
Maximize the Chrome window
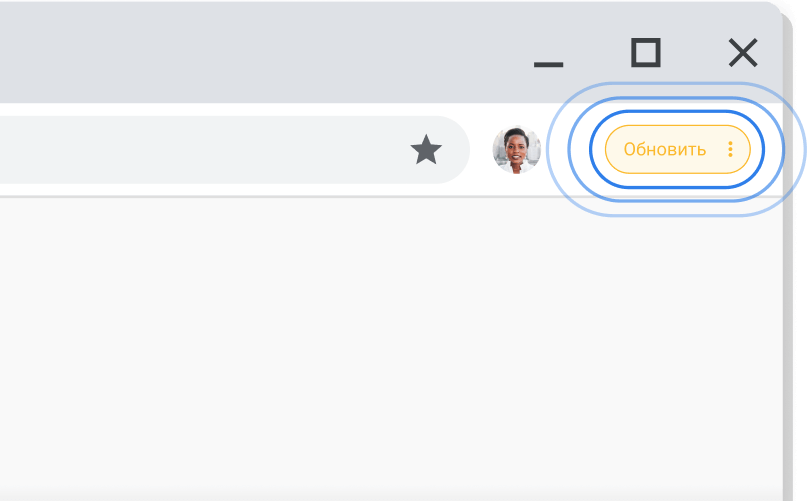coord(646,52)
